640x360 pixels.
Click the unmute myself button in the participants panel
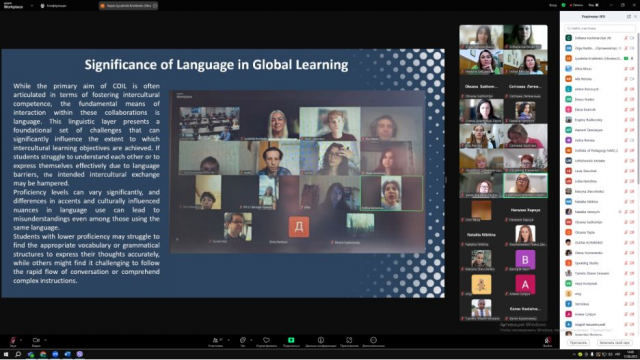tap(614, 343)
